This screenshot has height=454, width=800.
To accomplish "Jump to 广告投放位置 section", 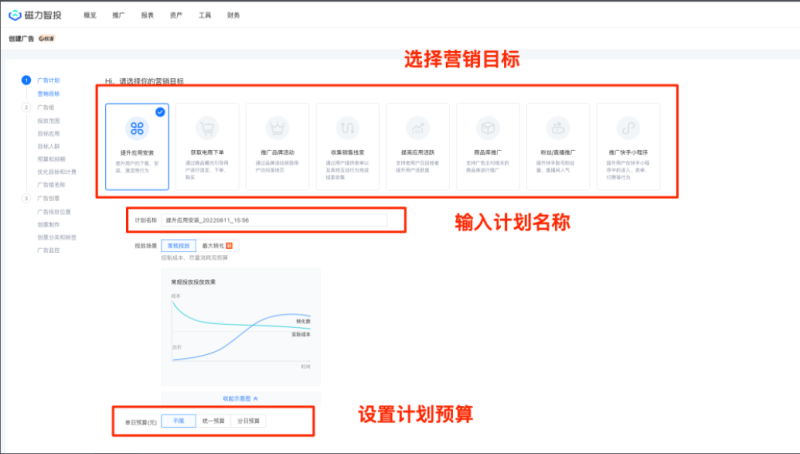I will tap(54, 212).
